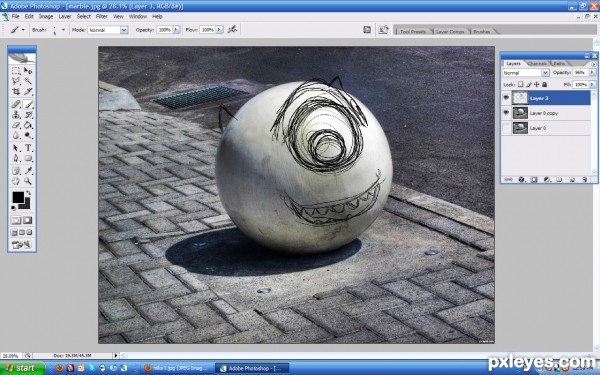Open the layer Opacity slider arrow
The height and width of the screenshot is (375, 600).
(592, 72)
